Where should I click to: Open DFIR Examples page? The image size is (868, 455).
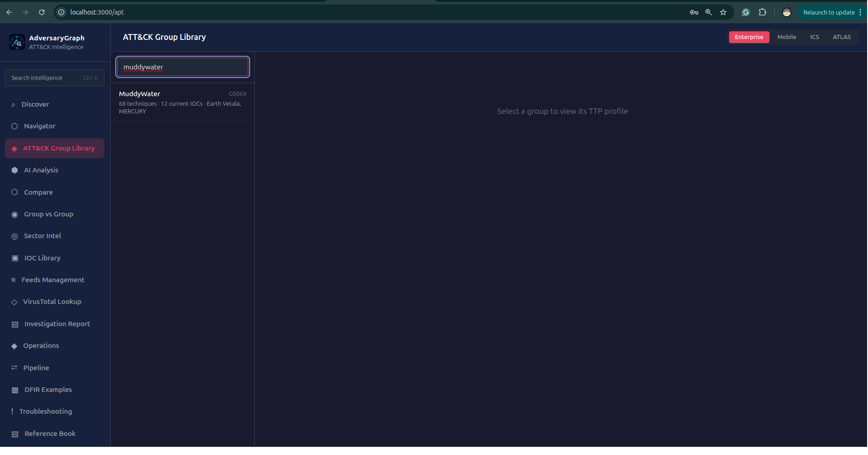pyautogui.click(x=54, y=390)
